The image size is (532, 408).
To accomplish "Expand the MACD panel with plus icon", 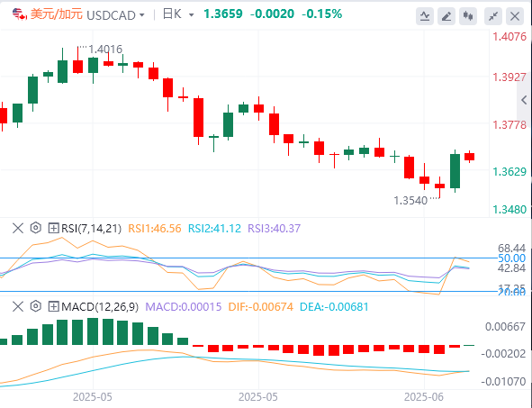I will click(x=53, y=307).
